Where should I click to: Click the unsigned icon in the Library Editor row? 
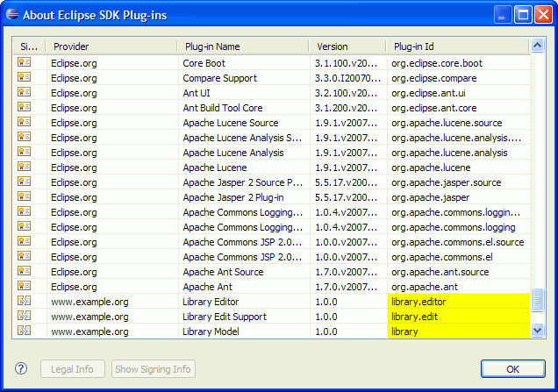point(25,301)
